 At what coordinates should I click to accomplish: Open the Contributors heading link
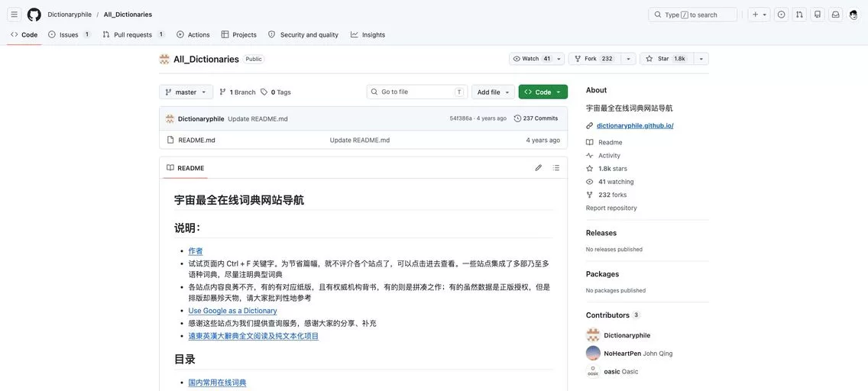click(x=613, y=315)
